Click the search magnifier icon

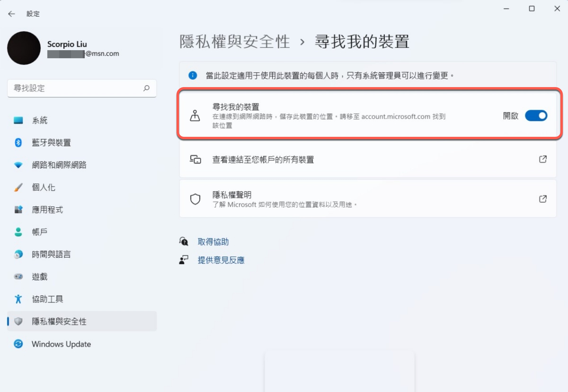point(146,88)
